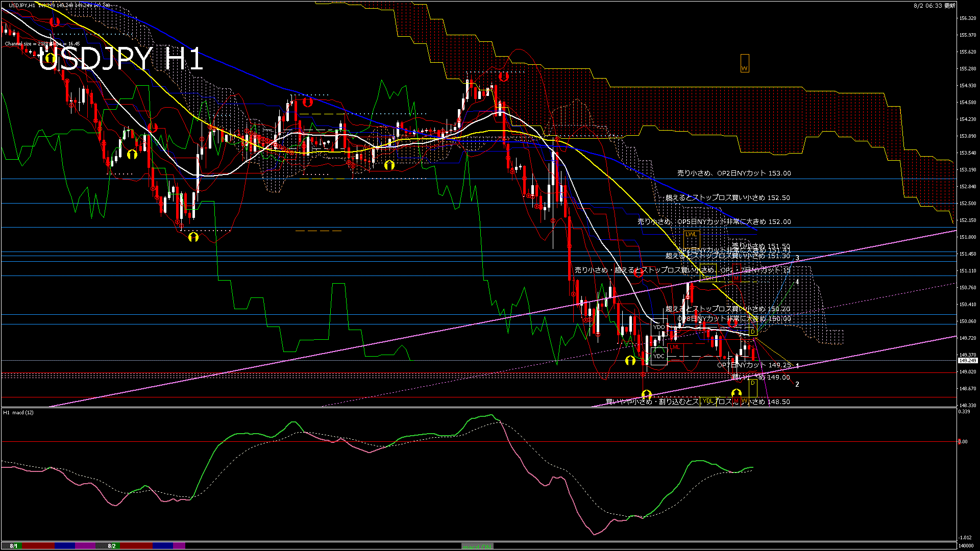Select the white YDC marker box
Image resolution: width=980 pixels, height=551 pixels.
(x=659, y=356)
